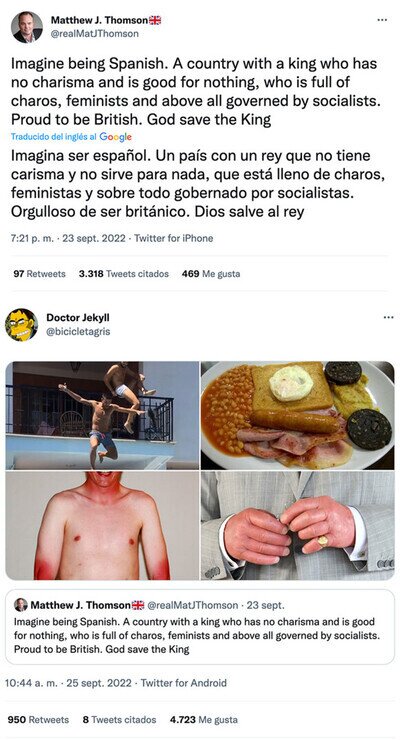
Task: Click the small avatar in quoted tweet
Action: click(x=21, y=605)
